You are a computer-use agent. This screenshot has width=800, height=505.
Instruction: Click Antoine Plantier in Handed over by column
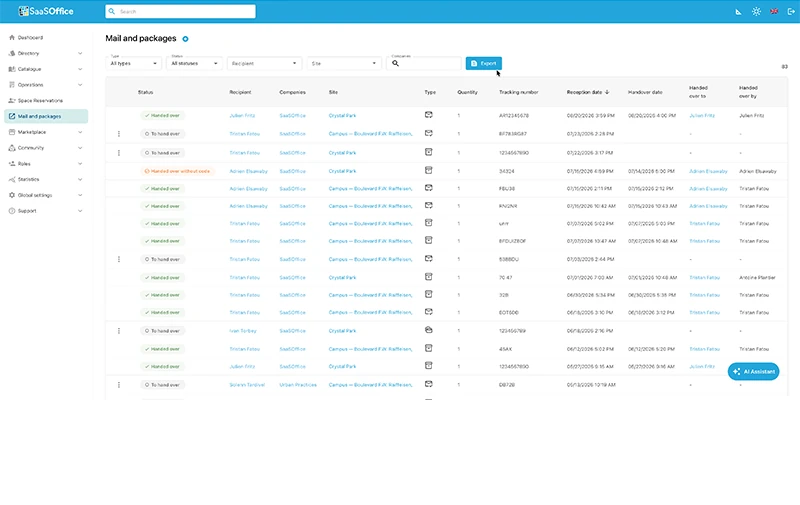point(757,277)
